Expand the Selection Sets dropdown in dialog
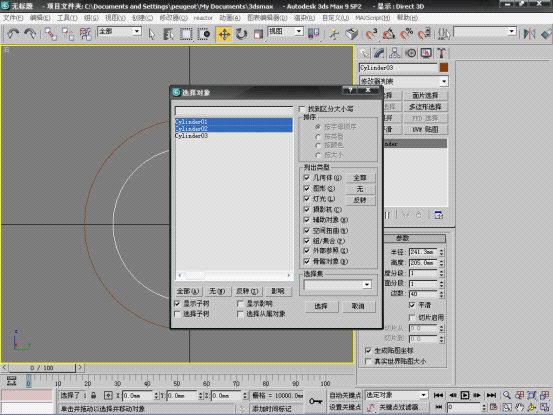Screen dimensions: 553x415 (367, 285)
